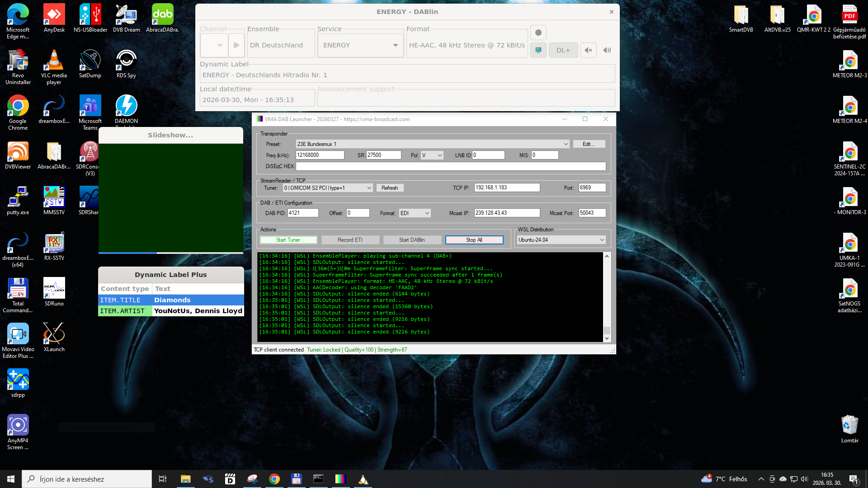The height and width of the screenshot is (488, 868).
Task: Click the SmartDVB folder icon
Action: (x=741, y=18)
